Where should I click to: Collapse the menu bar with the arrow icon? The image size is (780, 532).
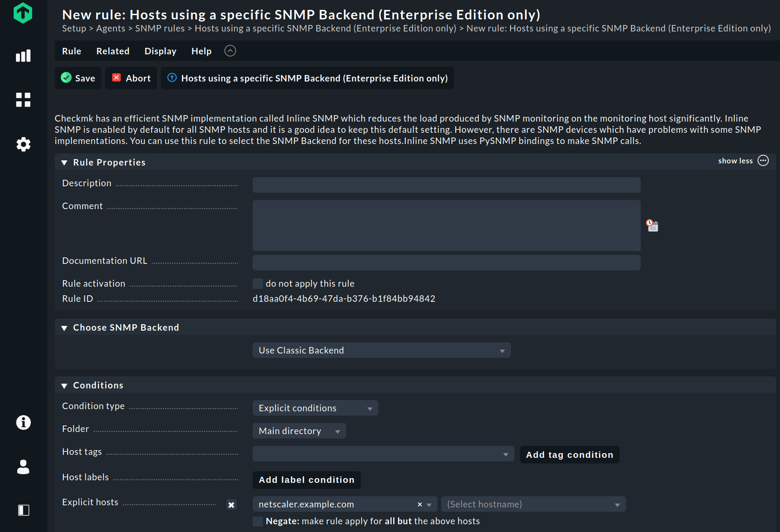[230, 51]
